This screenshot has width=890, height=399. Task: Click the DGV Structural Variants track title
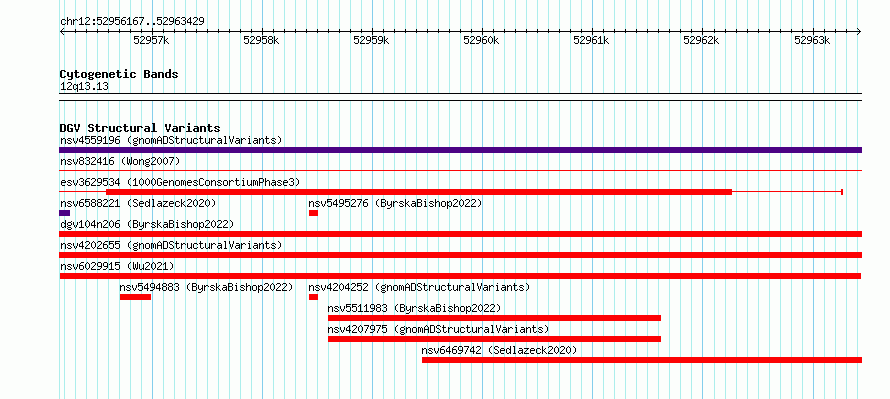click(x=140, y=128)
